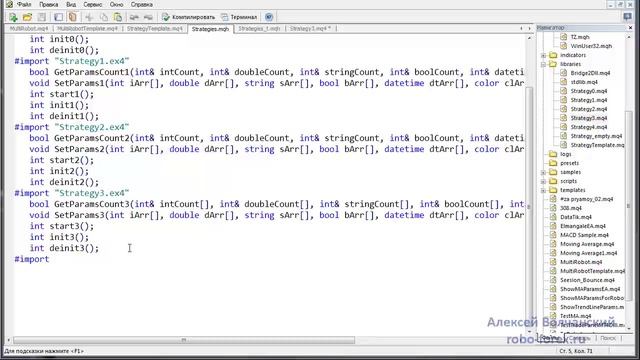This screenshot has width=640, height=360.
Task: Switch to the StrategyTemplate.mq4 tab
Action: point(154,29)
